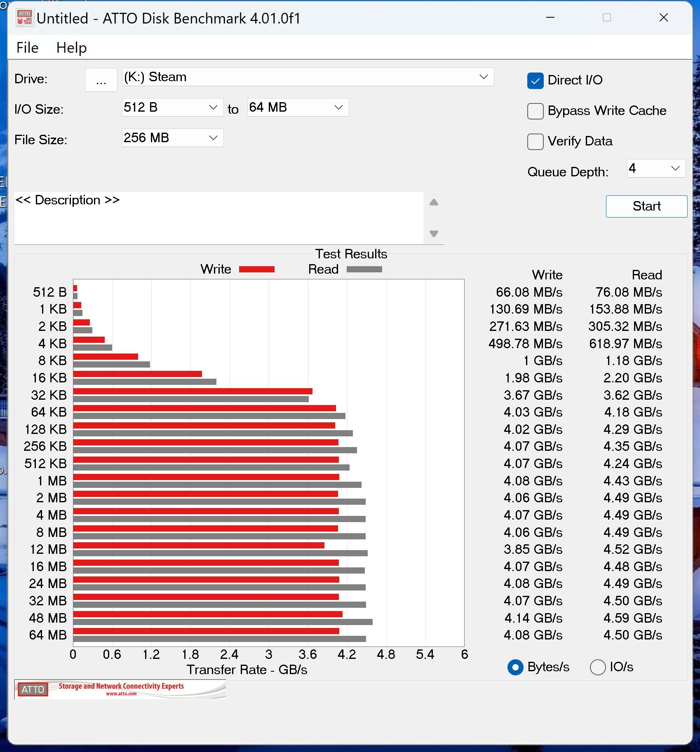Minimize the ATTO Disk Benchmark window

pyautogui.click(x=550, y=18)
